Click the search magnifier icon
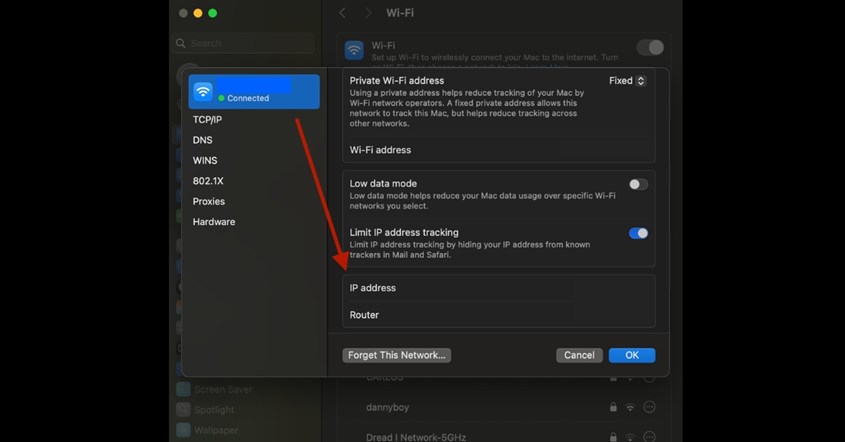 181,43
